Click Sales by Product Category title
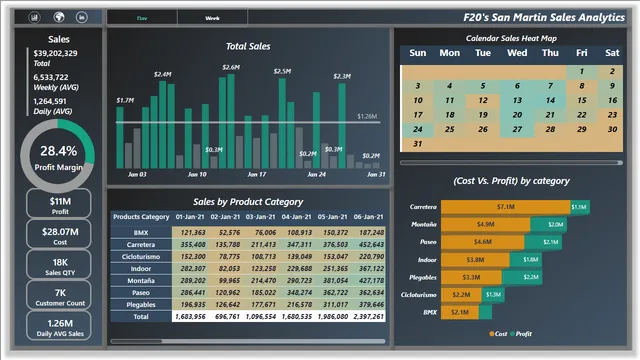 click(248, 202)
